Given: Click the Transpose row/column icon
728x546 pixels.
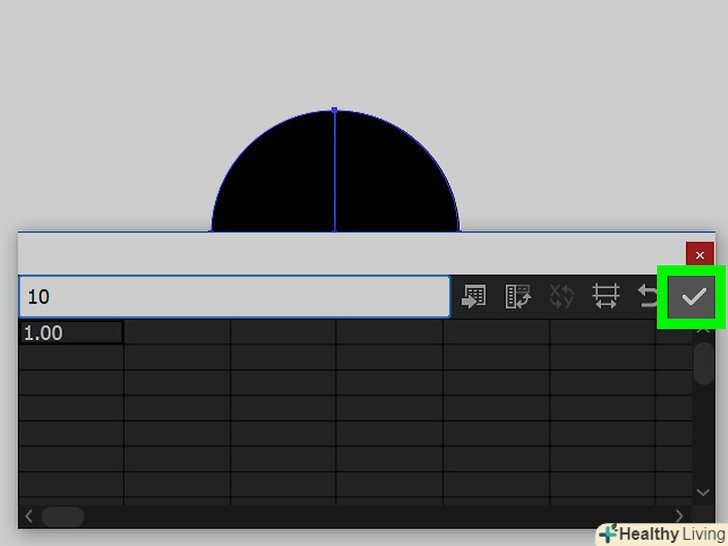Looking at the screenshot, I should (x=518, y=296).
